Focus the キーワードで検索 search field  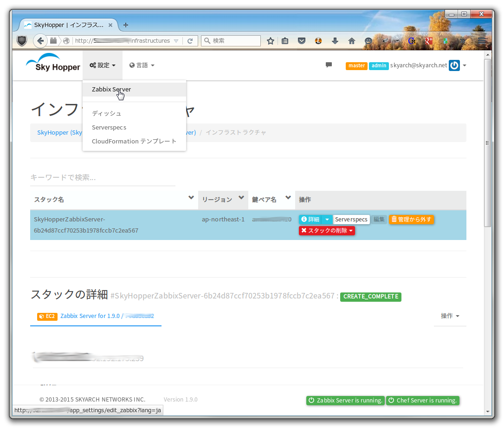[x=103, y=177]
